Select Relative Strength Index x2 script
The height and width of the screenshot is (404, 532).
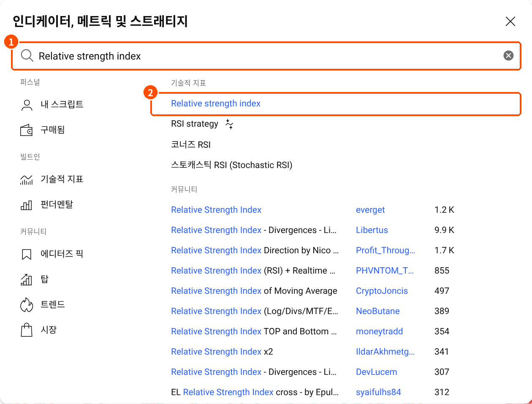pyautogui.click(x=222, y=352)
